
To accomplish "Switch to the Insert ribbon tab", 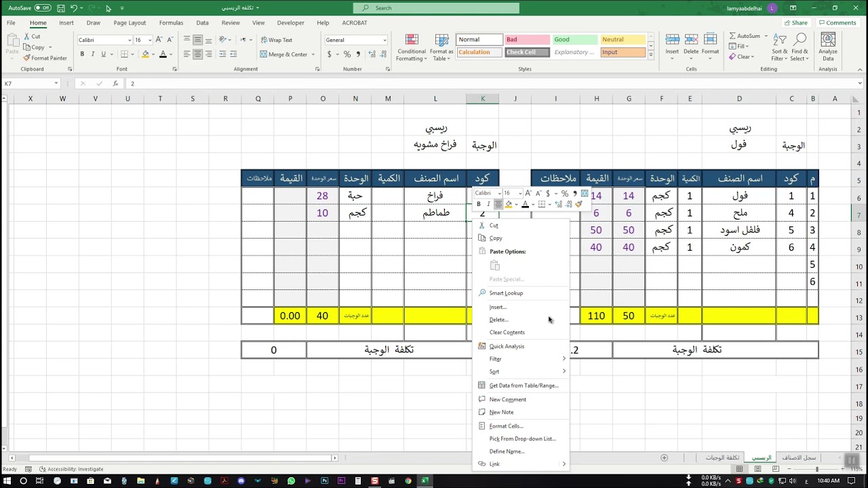I will (66, 22).
